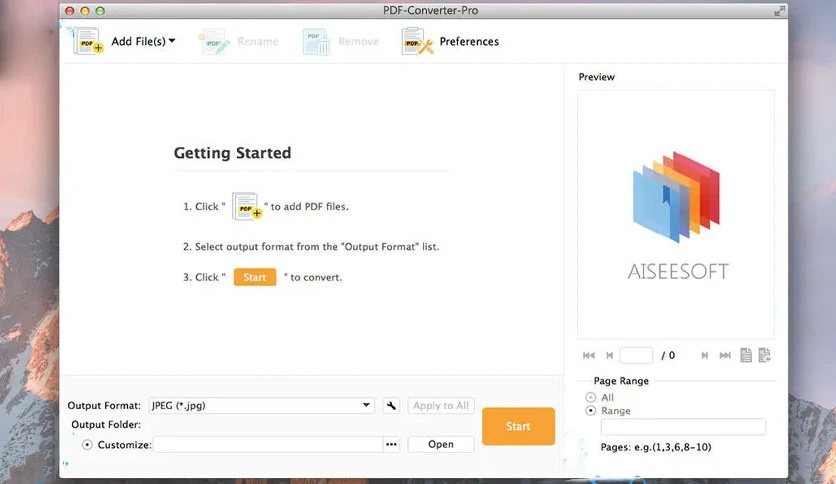The image size is (836, 484).
Task: Open the Add File(s) dropdown arrow
Action: click(x=172, y=41)
